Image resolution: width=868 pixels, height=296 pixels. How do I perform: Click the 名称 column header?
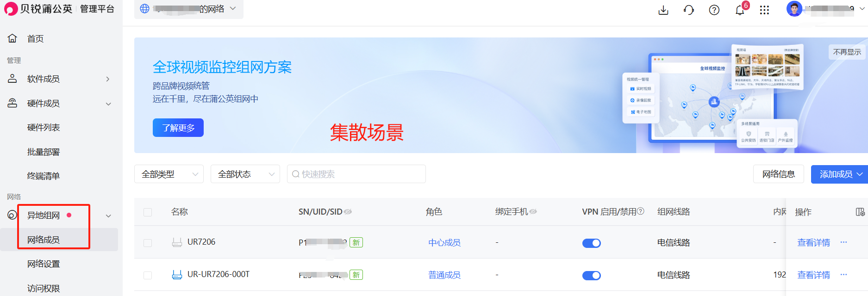180,212
